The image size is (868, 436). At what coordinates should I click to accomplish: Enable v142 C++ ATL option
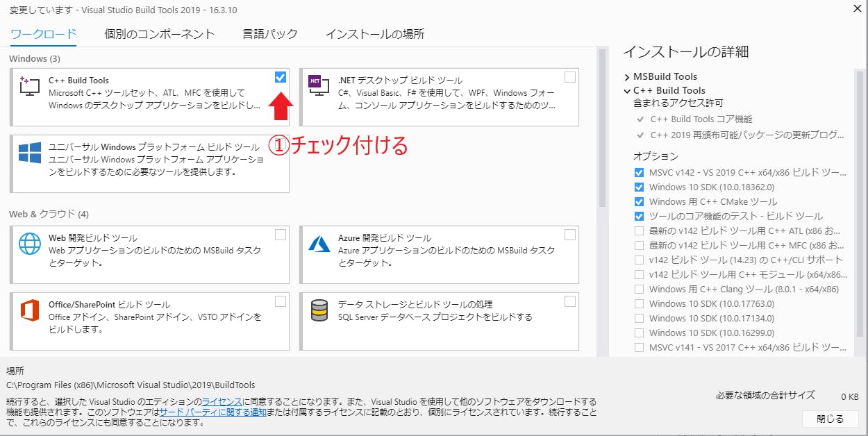[x=639, y=230]
